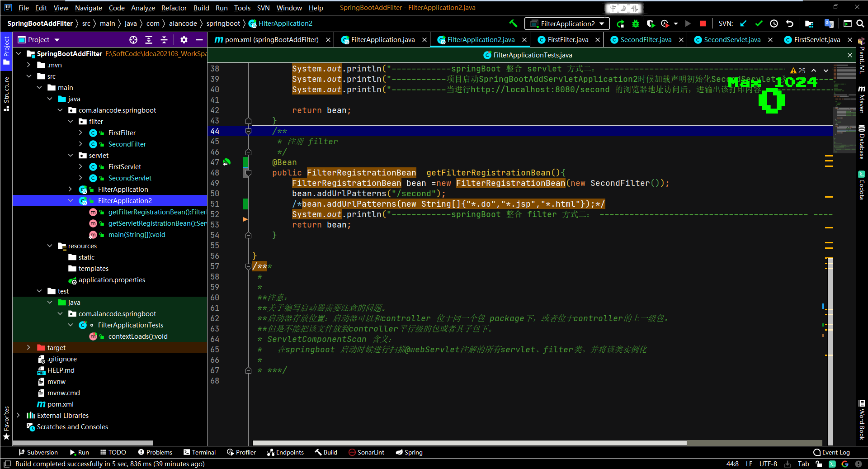Click the SVN Commit green checkmark

[759, 24]
